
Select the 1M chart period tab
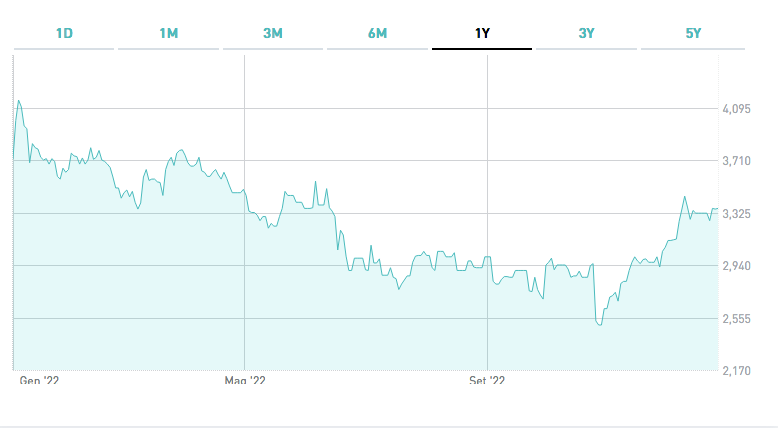click(x=168, y=33)
